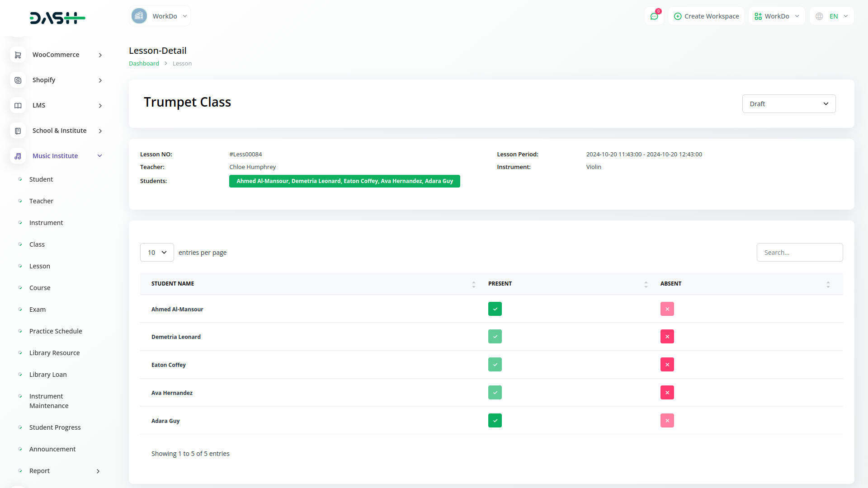Image resolution: width=868 pixels, height=488 pixels.
Task: Open Library Loan menu item
Action: (48, 375)
